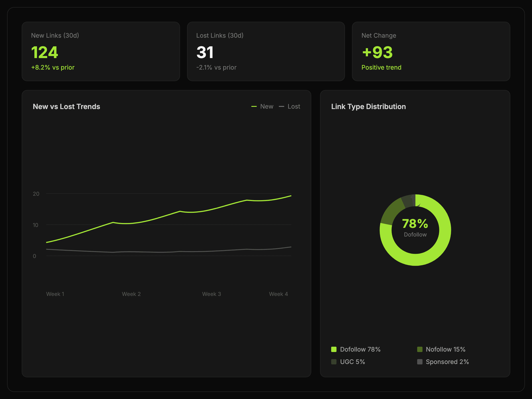The height and width of the screenshot is (399, 532).
Task: Click the Sponsored 2% legend color swatch
Action: point(419,362)
